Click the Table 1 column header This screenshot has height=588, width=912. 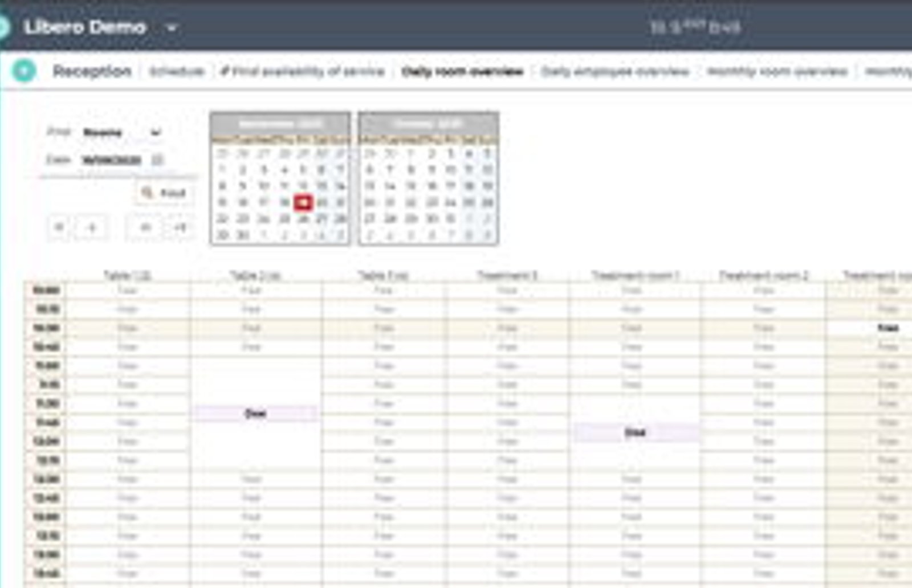(128, 275)
